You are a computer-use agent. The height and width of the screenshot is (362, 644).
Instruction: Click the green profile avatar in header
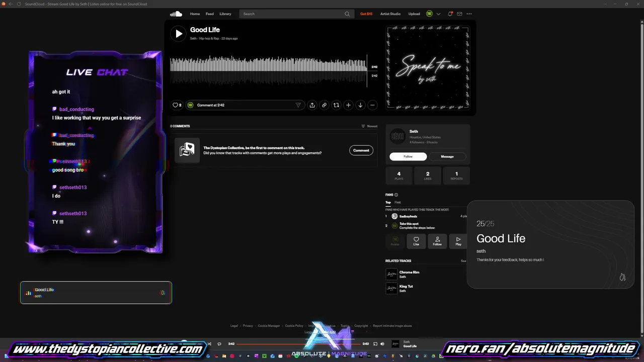[430, 14]
